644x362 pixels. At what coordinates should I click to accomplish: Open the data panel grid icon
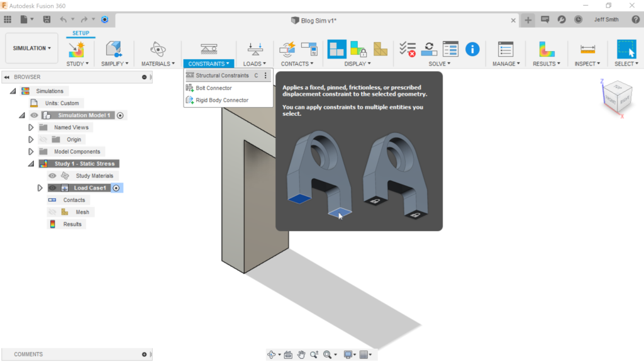point(8,20)
